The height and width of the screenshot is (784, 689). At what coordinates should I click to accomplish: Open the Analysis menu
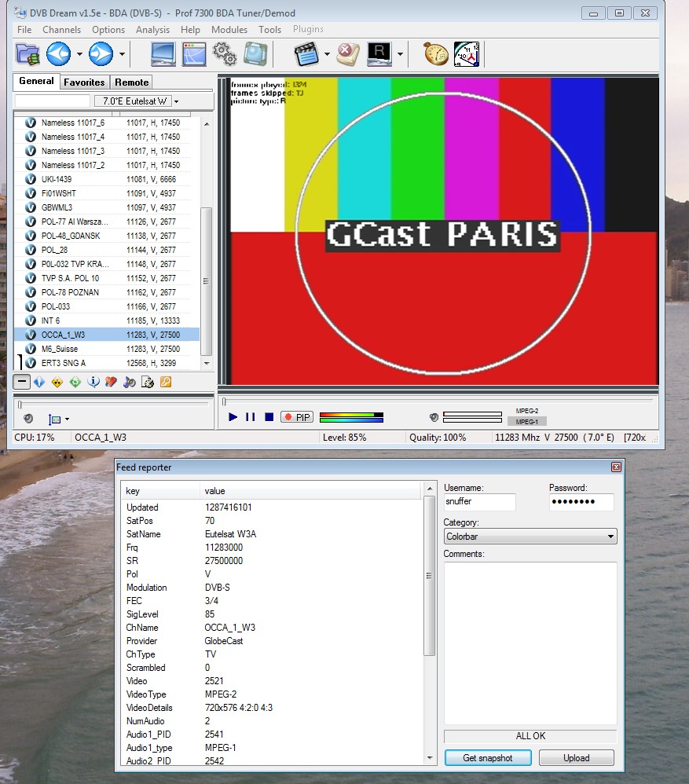tap(153, 30)
